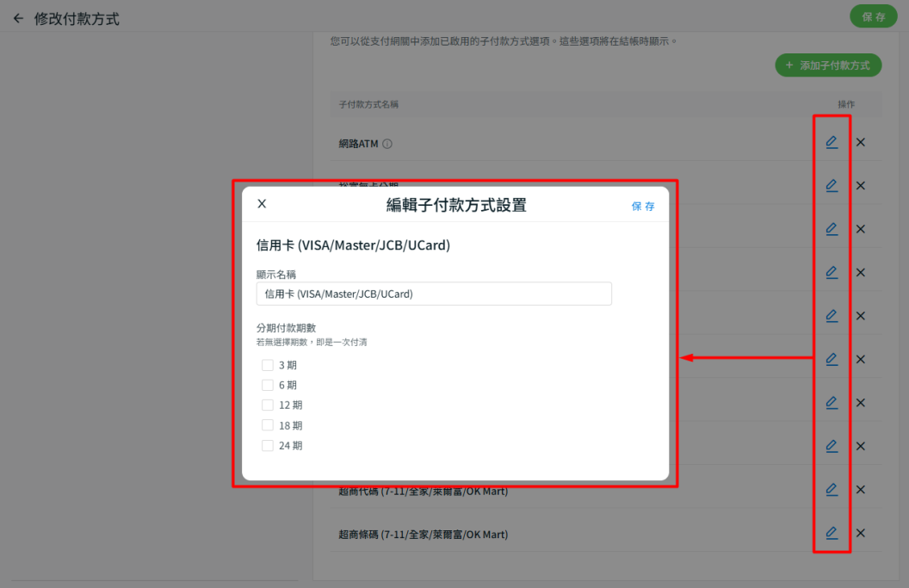Viewport: 909px width, 588px height.
Task: Focus the 顯示名稱 text input field
Action: [x=434, y=294]
